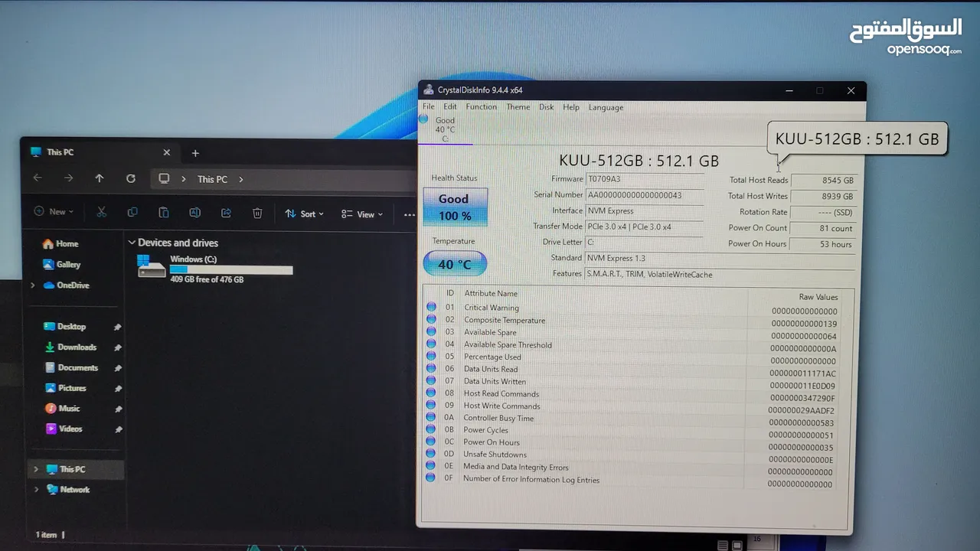This screenshot has width=980, height=551.
Task: Select the Percentage Used attribute row
Action: [632, 357]
